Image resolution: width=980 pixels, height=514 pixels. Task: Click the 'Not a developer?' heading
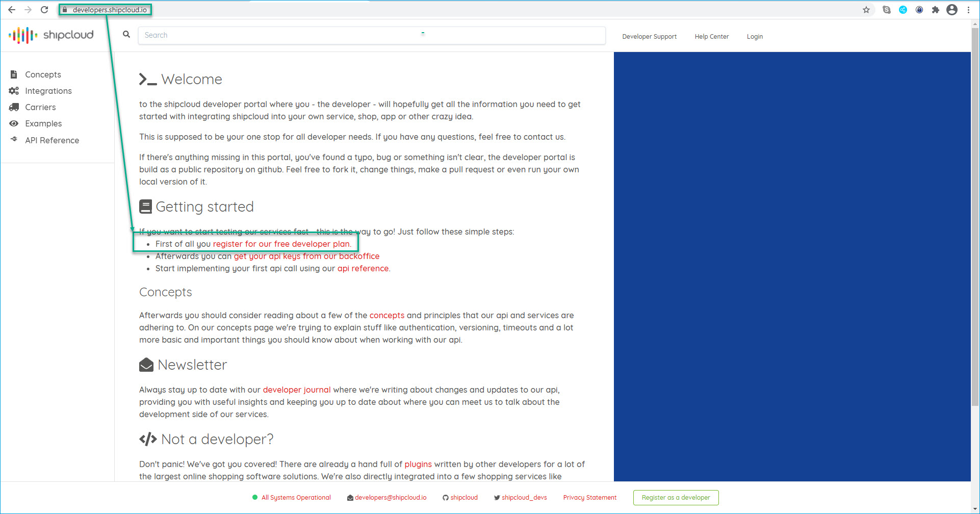coord(217,439)
